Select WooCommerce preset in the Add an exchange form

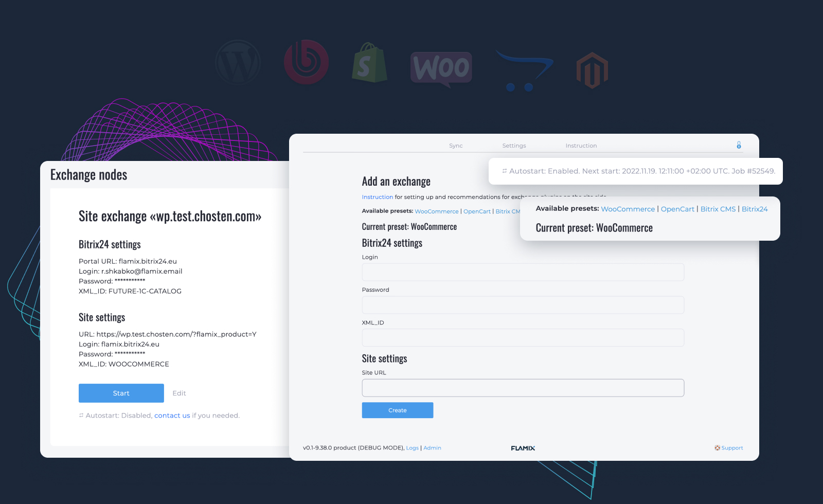coord(437,211)
